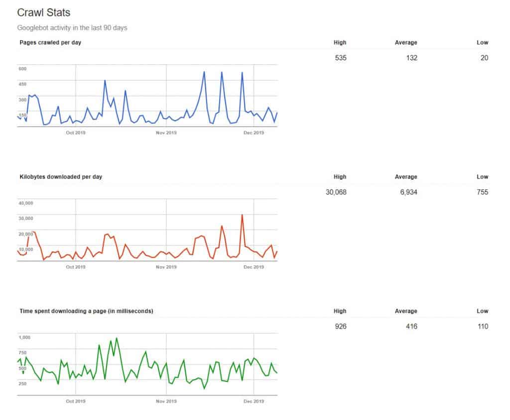Click Nov 2019 label under blue chart
The height and width of the screenshot is (420, 510).
[x=166, y=133]
